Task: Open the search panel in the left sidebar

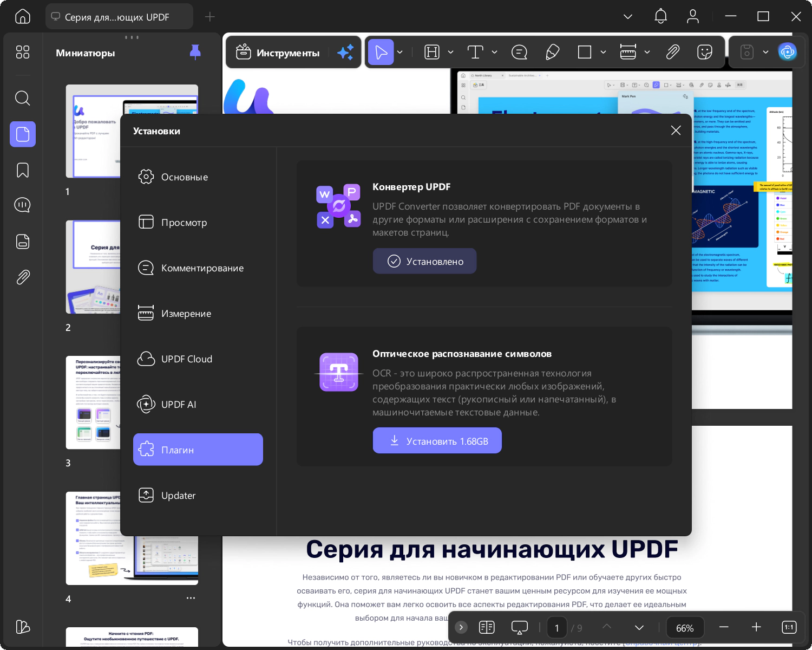Action: click(x=22, y=98)
